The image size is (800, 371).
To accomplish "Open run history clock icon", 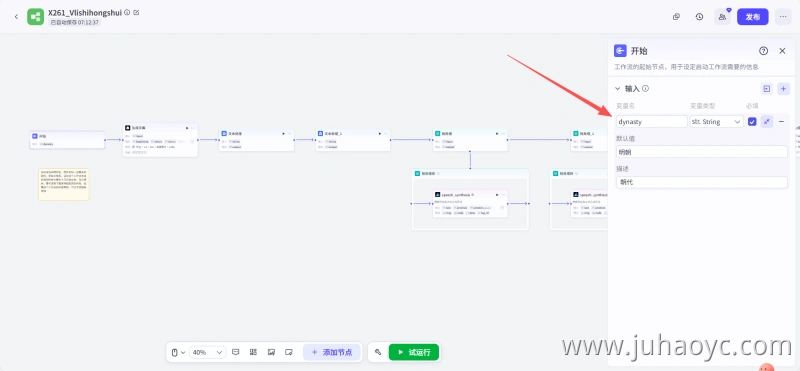I will coord(699,17).
